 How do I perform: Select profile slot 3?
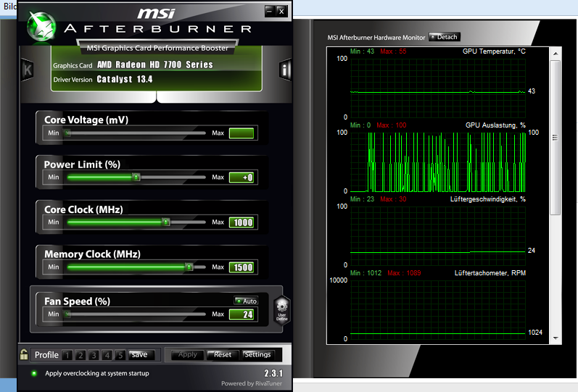(94, 355)
